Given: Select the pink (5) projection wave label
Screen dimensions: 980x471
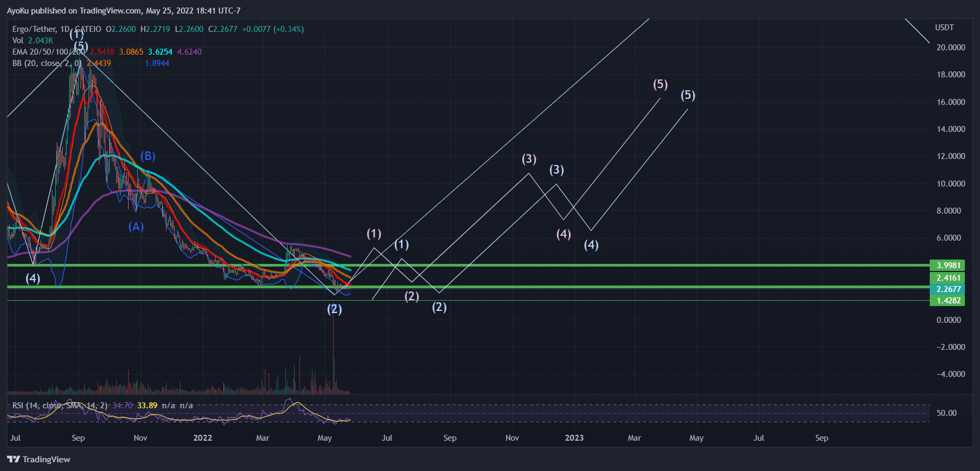Looking at the screenshot, I should click(661, 84).
